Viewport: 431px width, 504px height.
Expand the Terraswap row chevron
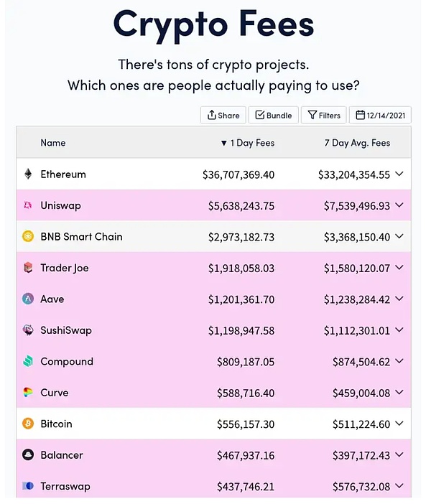tap(399, 485)
